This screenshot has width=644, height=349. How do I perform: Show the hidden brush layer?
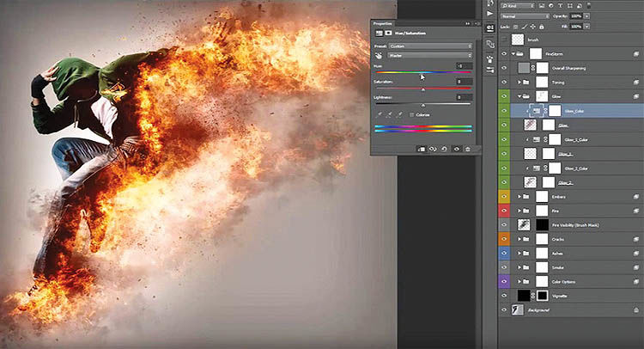coord(504,40)
